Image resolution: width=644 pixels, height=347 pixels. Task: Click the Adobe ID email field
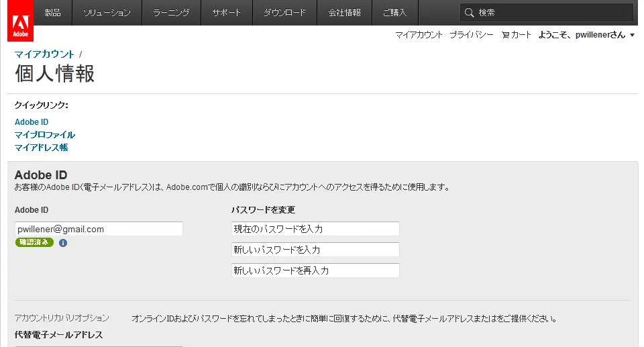pyautogui.click(x=99, y=229)
